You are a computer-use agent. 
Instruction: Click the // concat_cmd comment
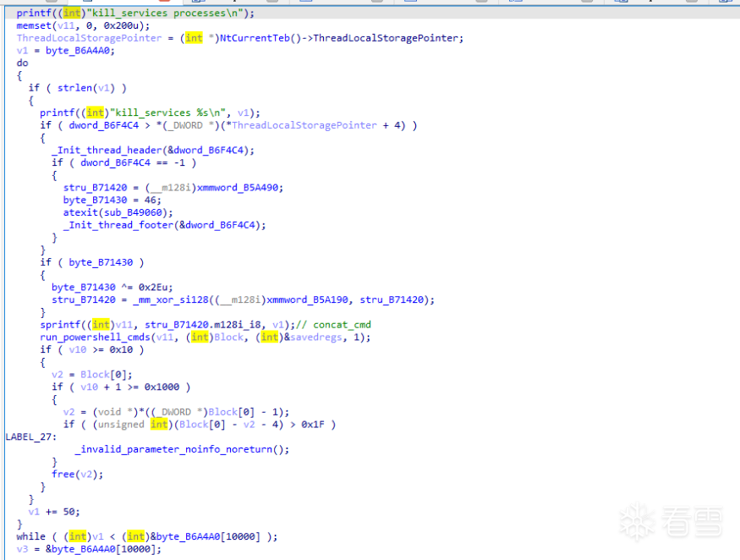click(x=333, y=324)
